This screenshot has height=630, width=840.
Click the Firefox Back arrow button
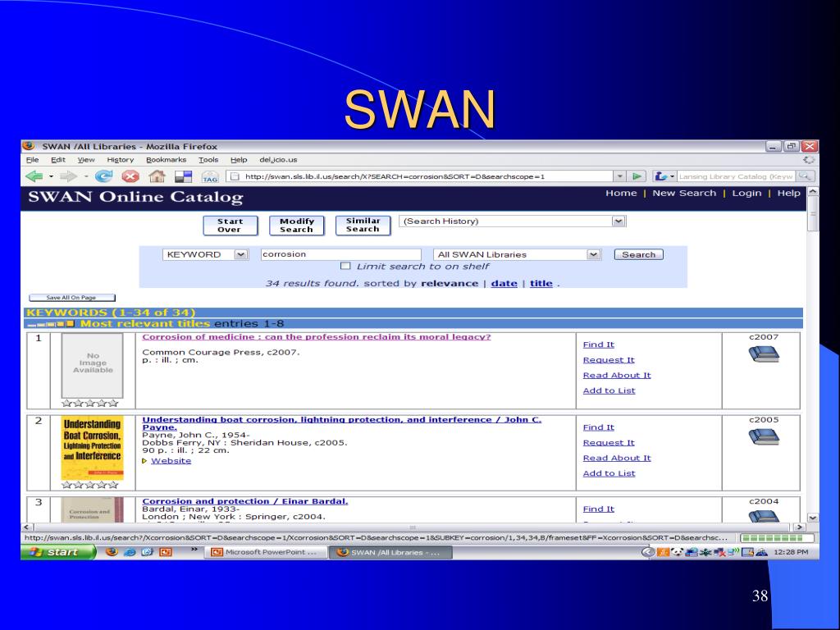coord(34,176)
